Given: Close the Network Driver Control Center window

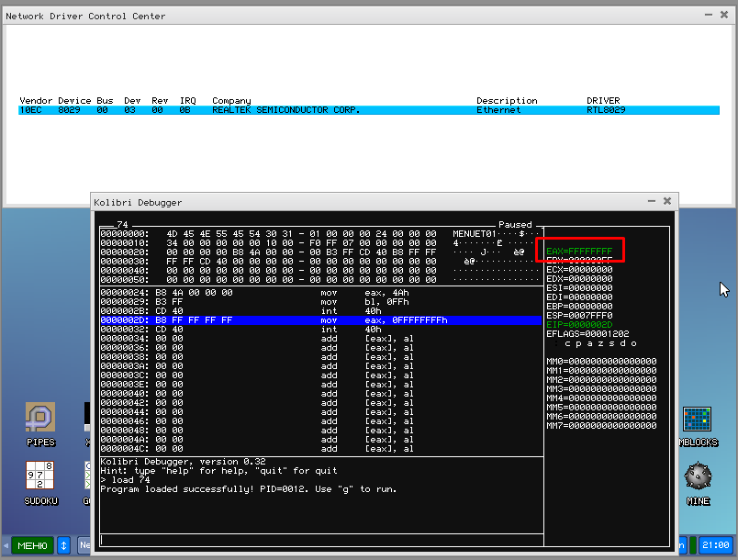Looking at the screenshot, I should click(x=725, y=15).
